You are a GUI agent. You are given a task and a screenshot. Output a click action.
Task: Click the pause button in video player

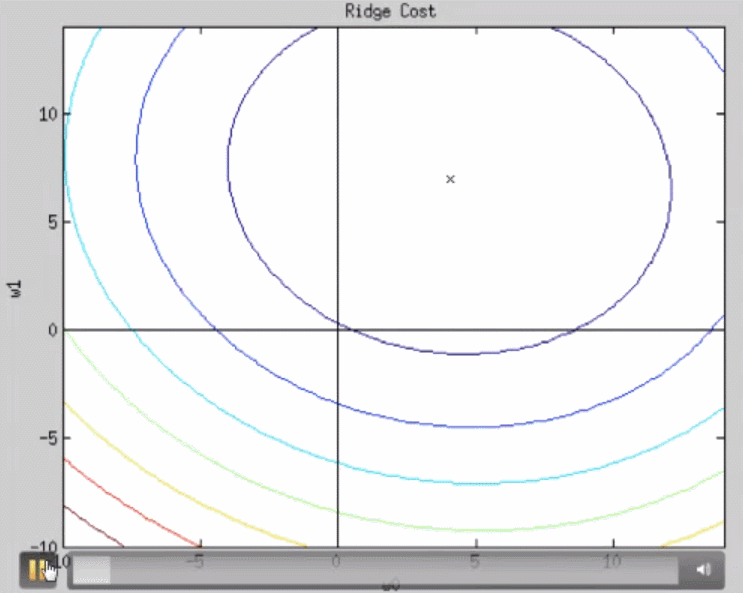click(38, 569)
